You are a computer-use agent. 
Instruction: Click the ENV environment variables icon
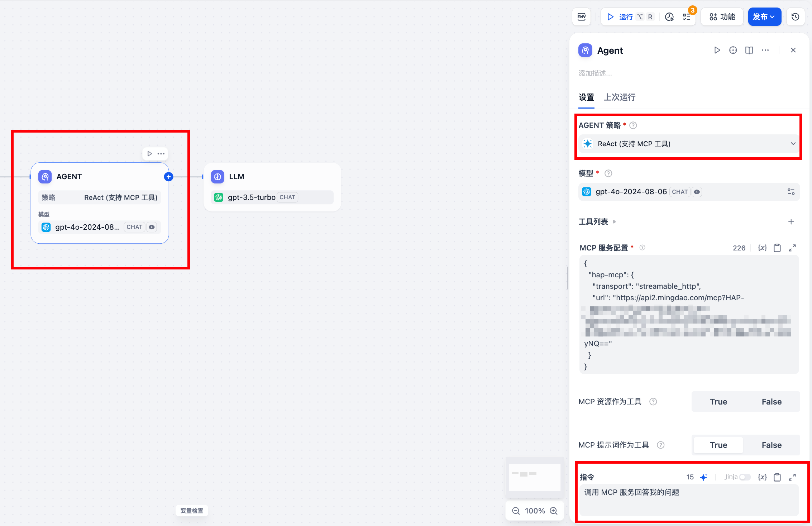(x=581, y=17)
